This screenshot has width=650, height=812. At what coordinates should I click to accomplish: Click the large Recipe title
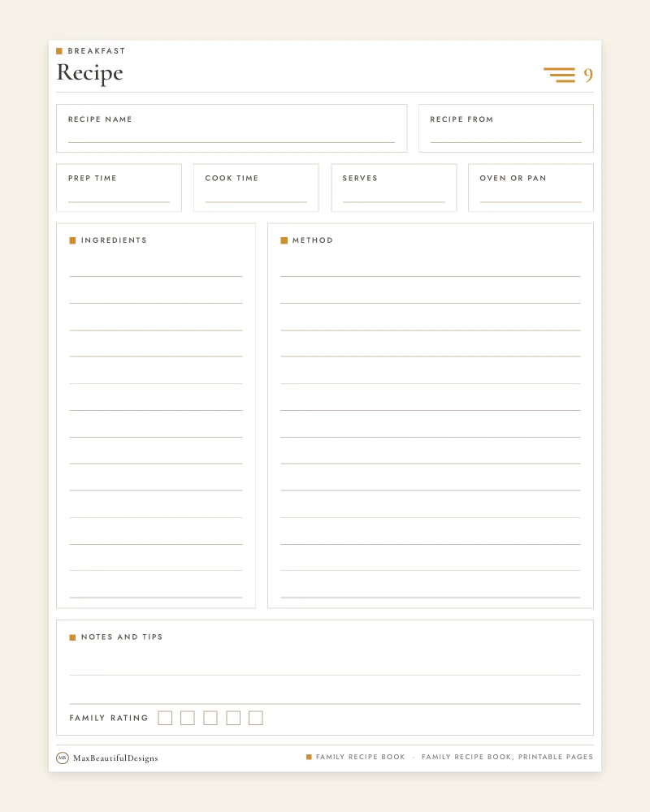click(89, 73)
